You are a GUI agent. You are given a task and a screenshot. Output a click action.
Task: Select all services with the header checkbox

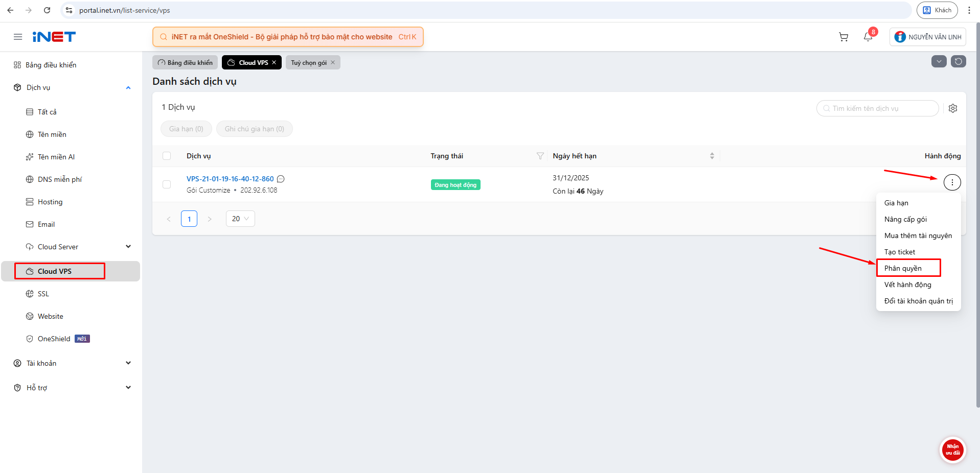click(x=167, y=156)
